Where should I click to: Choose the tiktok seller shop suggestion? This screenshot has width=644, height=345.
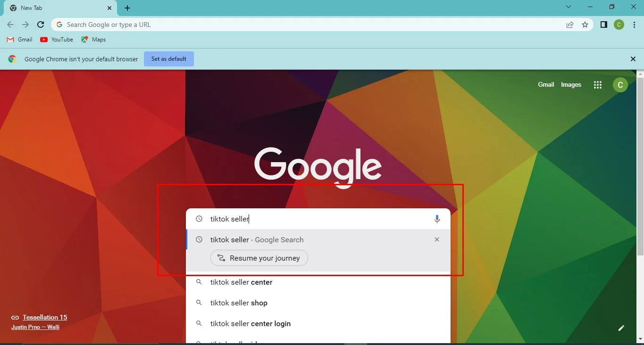pyautogui.click(x=318, y=303)
